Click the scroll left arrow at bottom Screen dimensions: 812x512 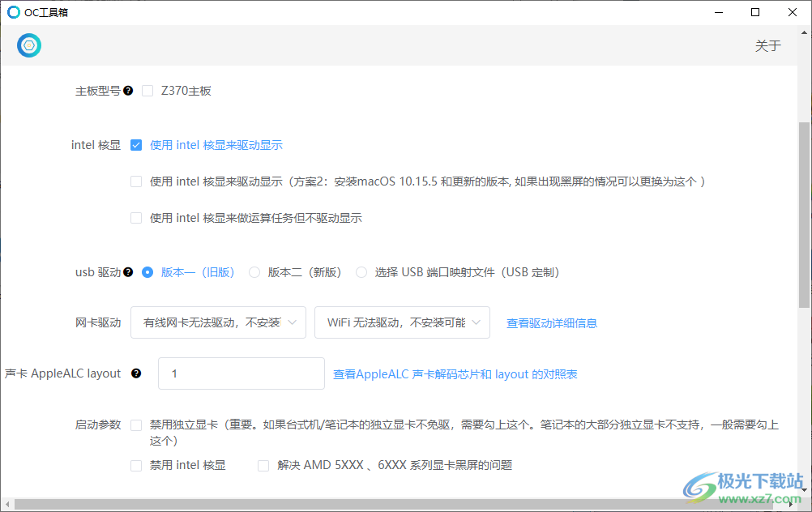pos(7,504)
